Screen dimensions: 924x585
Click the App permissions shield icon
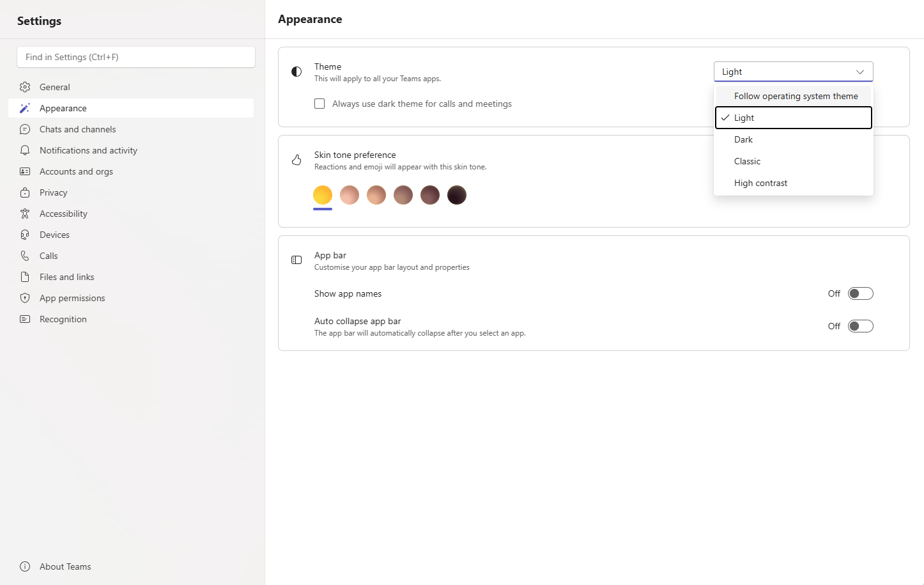point(25,298)
